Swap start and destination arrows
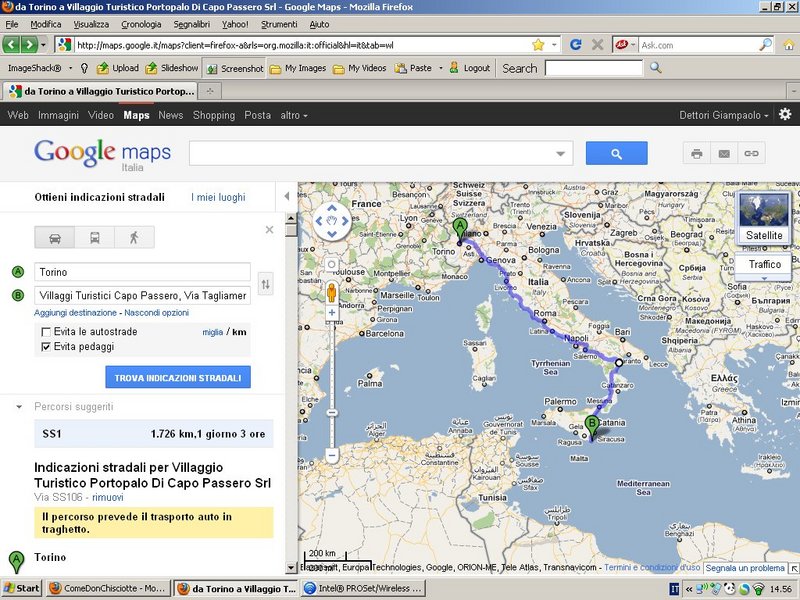This screenshot has height=600, width=800. click(x=265, y=284)
